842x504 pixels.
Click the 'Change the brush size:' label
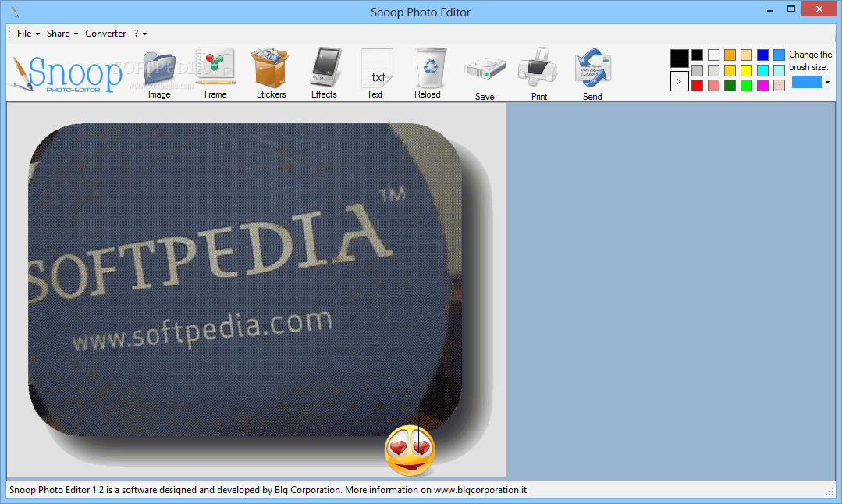point(810,61)
